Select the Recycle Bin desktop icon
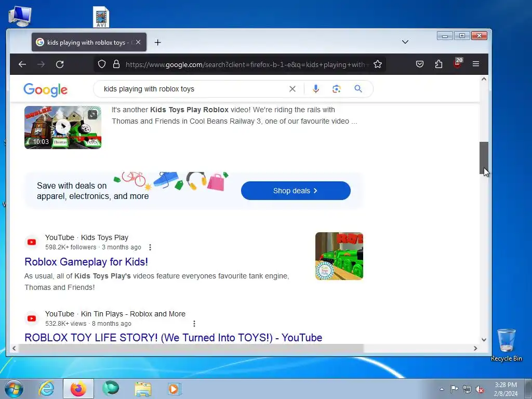 click(x=506, y=345)
